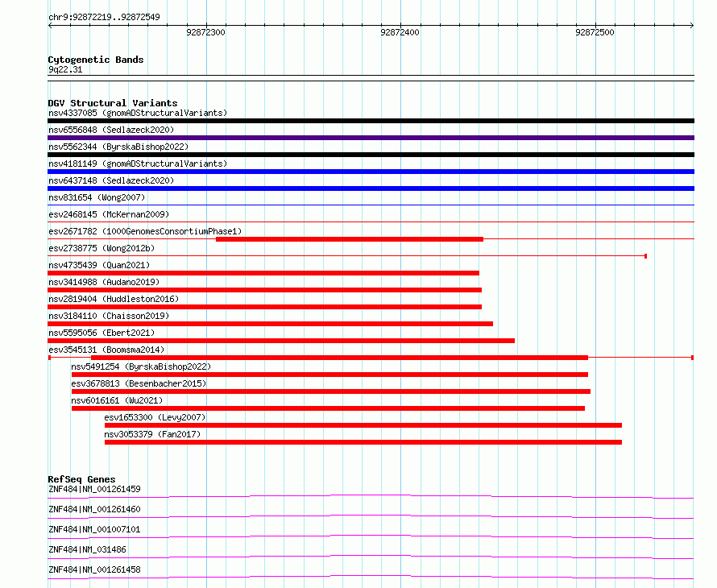This screenshot has width=717, height=588.
Task: Open variant esv1653300 (Levy2007)
Action: 155,417
